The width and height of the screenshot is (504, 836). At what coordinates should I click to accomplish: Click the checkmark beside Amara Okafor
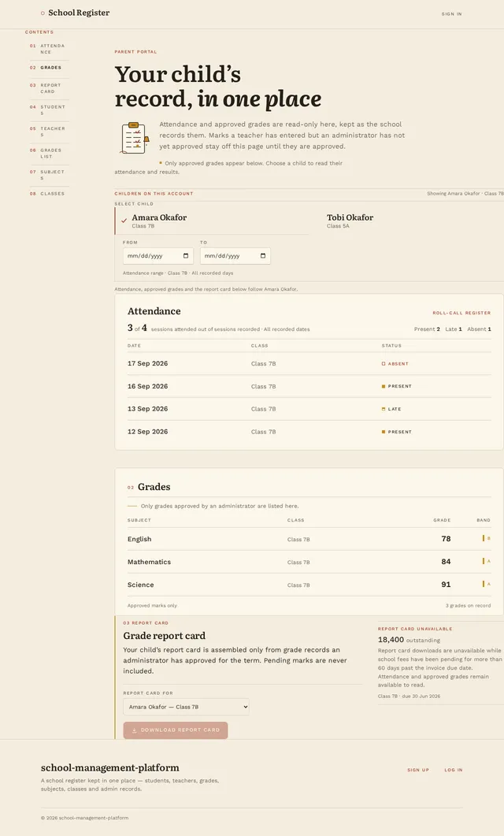[x=124, y=220]
